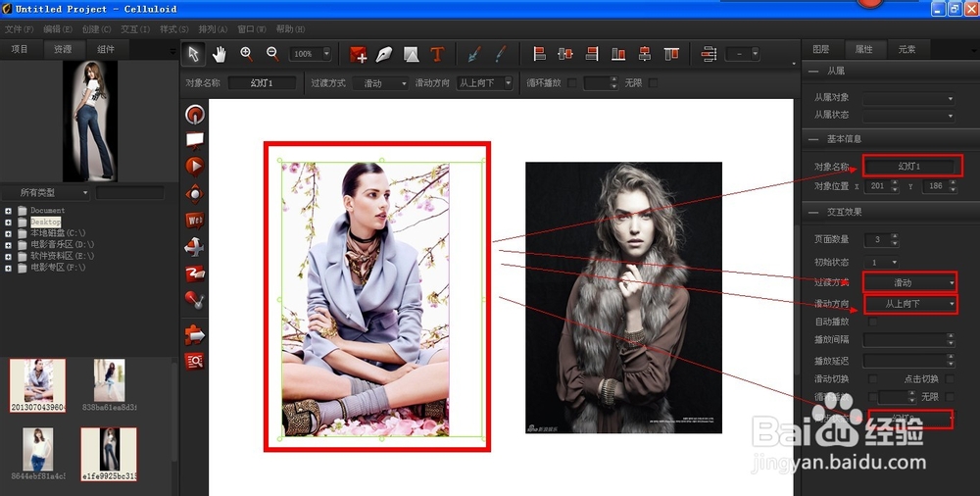Insert the slideshow board component

pyautogui.click(x=195, y=141)
